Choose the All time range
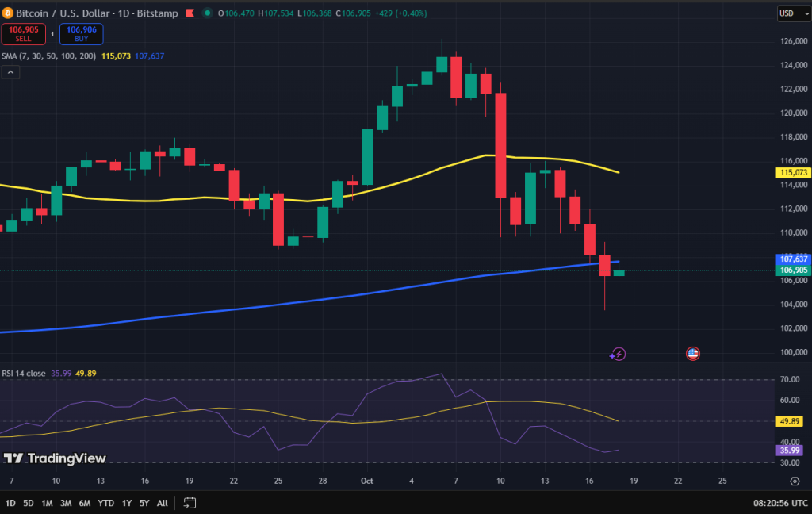The width and height of the screenshot is (812, 514). (x=163, y=502)
